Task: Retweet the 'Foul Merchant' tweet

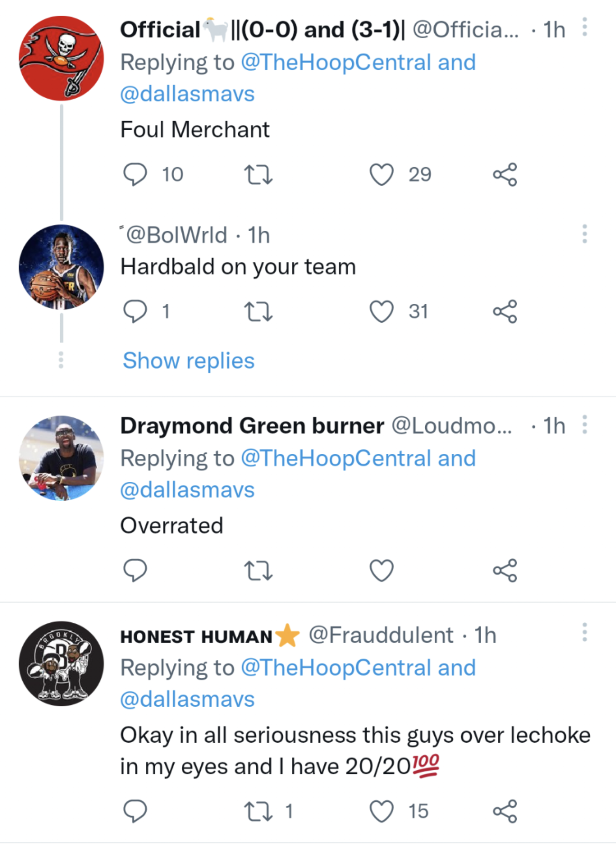Action: tap(258, 174)
